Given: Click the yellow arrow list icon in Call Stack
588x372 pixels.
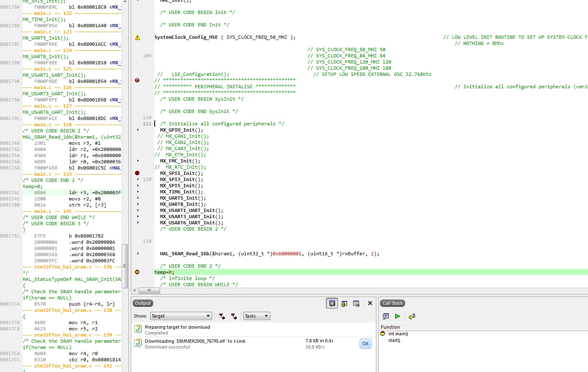Looking at the screenshot, I should [x=412, y=316].
